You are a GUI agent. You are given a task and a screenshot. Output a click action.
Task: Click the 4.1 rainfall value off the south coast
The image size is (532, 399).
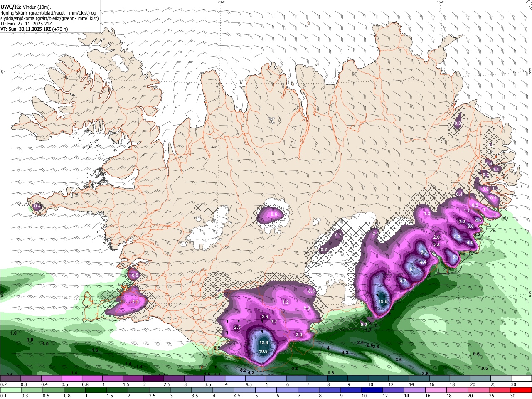click(x=330, y=348)
